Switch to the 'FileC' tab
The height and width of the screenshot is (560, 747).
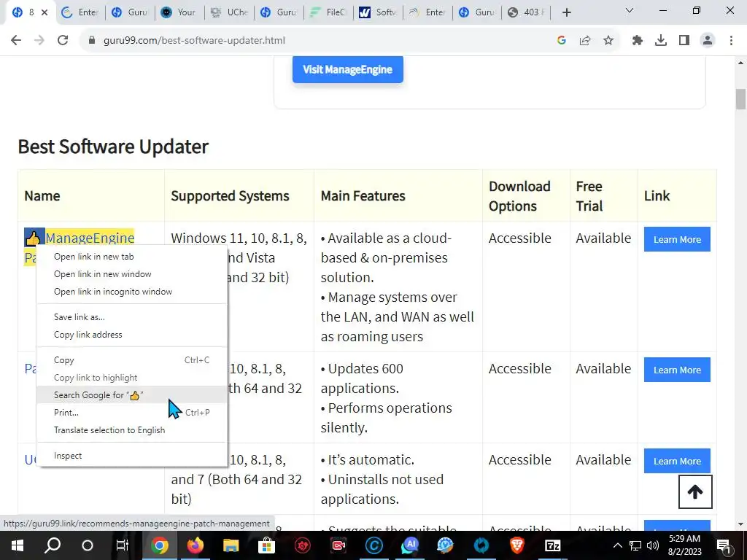click(329, 12)
